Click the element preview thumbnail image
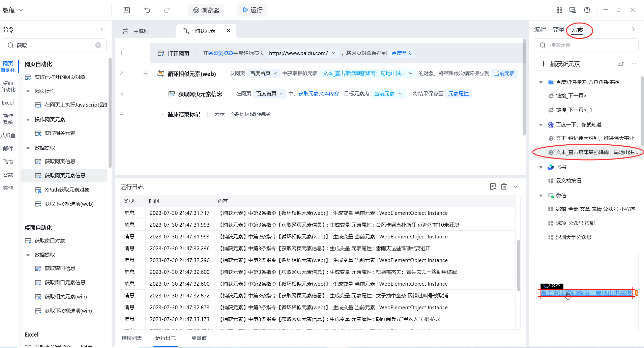 tap(586, 293)
